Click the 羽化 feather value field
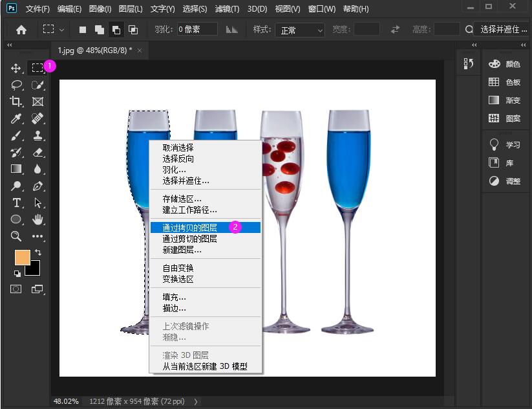 197,30
